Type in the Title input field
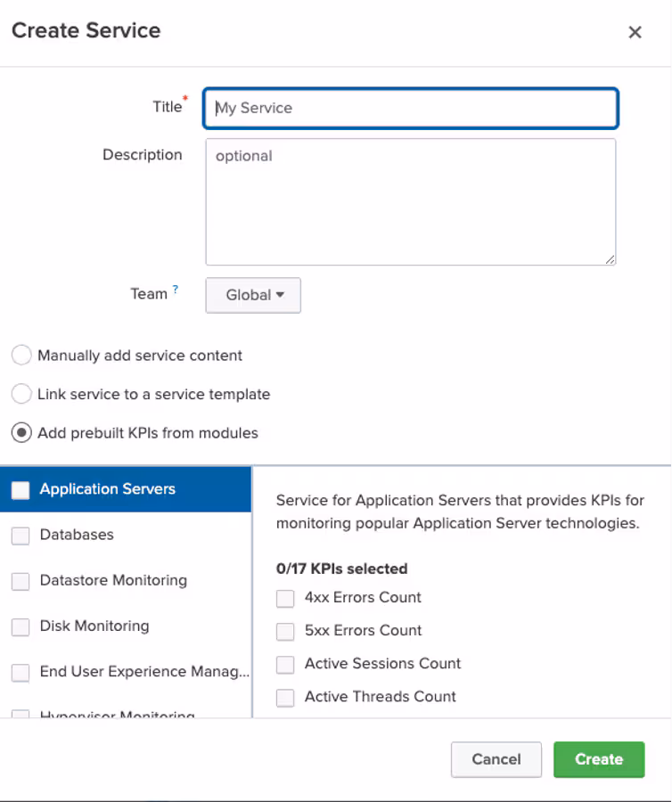Viewport: 672px width, 802px height. 410,108
